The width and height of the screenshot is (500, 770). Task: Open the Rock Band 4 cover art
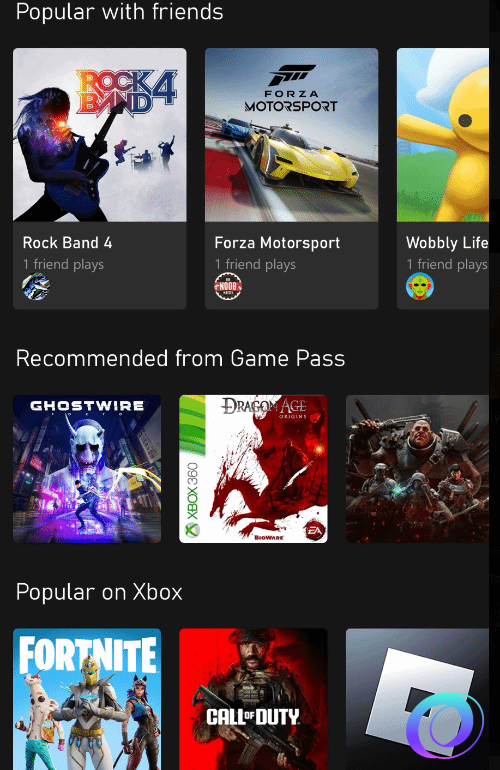[x=100, y=135]
